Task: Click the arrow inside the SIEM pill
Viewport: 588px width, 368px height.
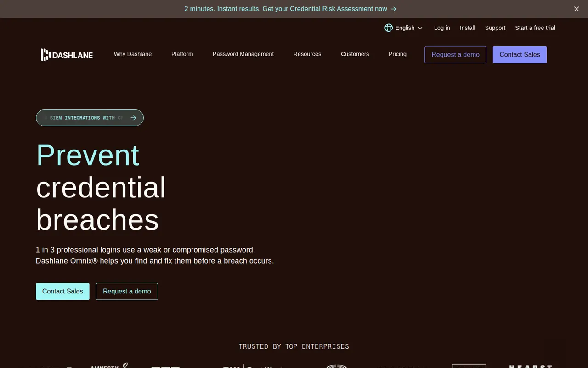Action: point(133,118)
